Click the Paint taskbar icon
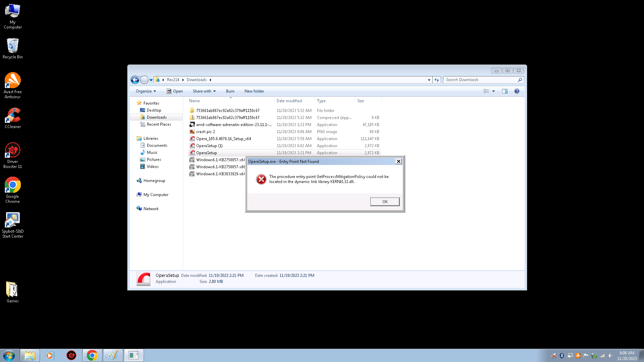The width and height of the screenshot is (644, 362). point(113,355)
